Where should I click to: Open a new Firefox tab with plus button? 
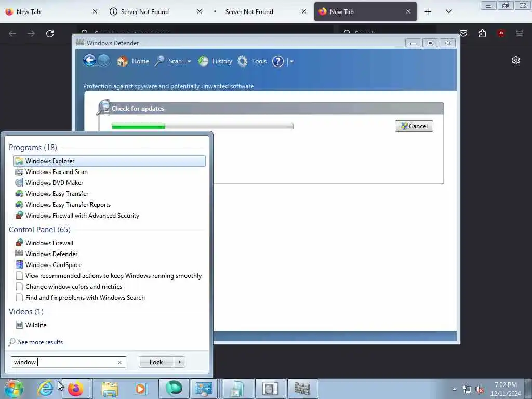click(x=428, y=12)
